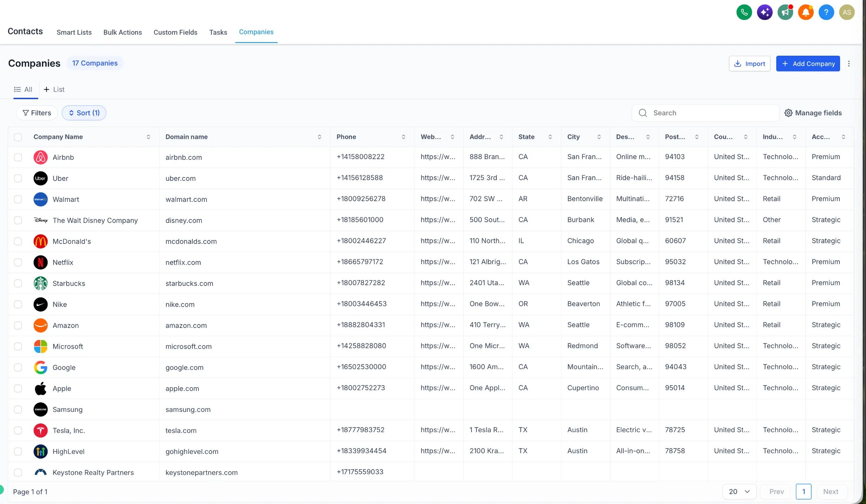
Task: Open the Sort (1) dropdown
Action: click(x=84, y=113)
